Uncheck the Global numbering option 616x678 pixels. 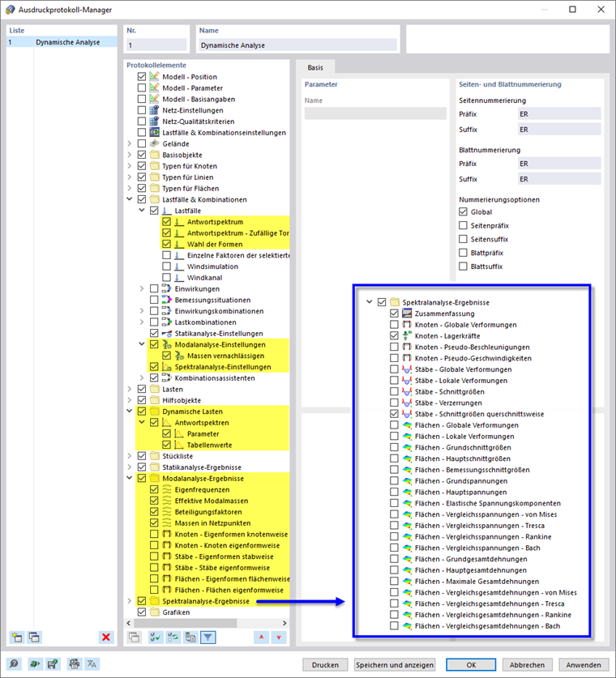(x=463, y=212)
